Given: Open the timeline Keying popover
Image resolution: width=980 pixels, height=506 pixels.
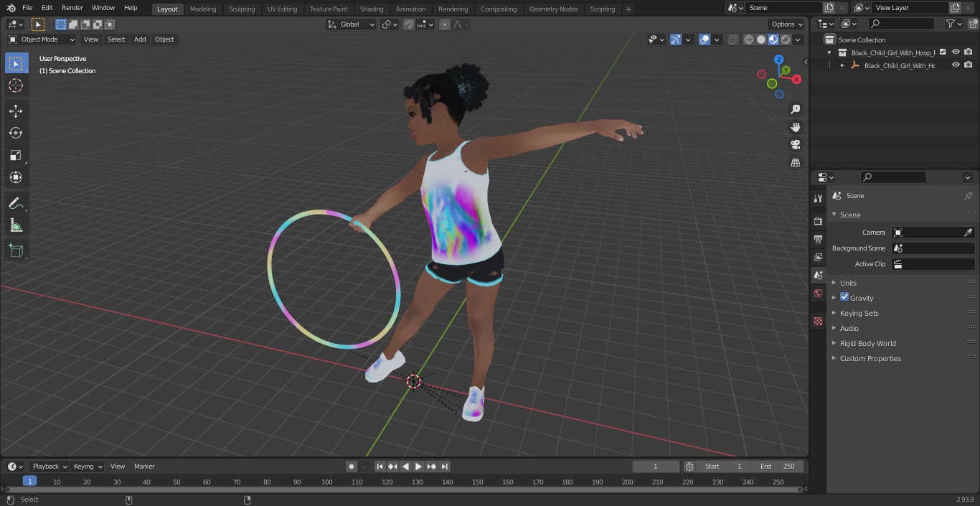Looking at the screenshot, I should (88, 467).
